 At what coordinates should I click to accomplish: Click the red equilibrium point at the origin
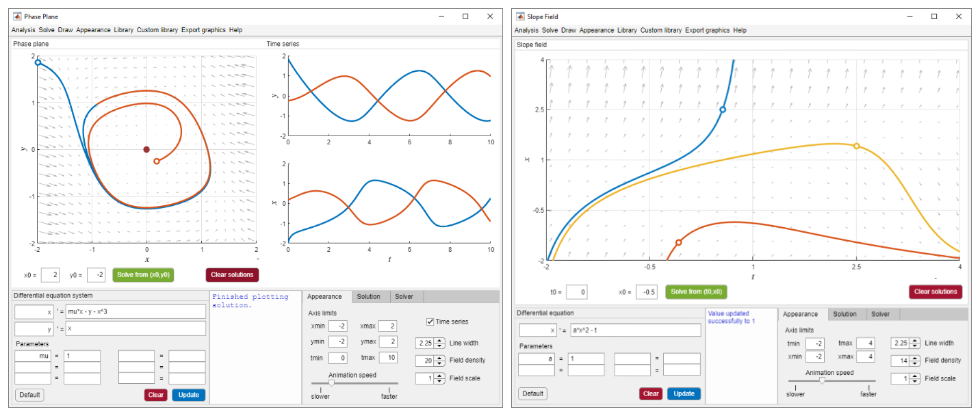(146, 149)
